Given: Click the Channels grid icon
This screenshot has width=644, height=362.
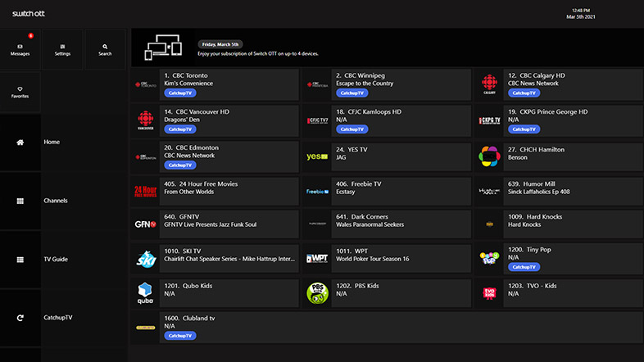Looking at the screenshot, I should [x=20, y=201].
